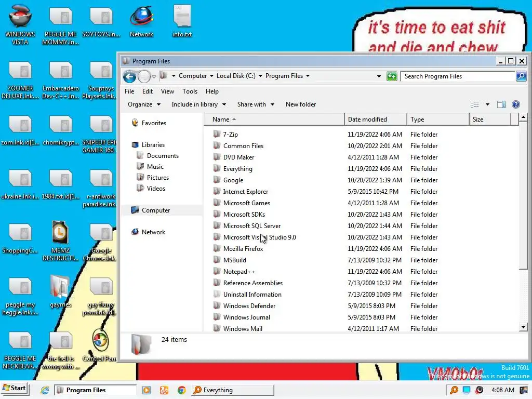Select the WINDOWS VISTA desktop icon
Viewport: 532px width, 399px height.
20,25
